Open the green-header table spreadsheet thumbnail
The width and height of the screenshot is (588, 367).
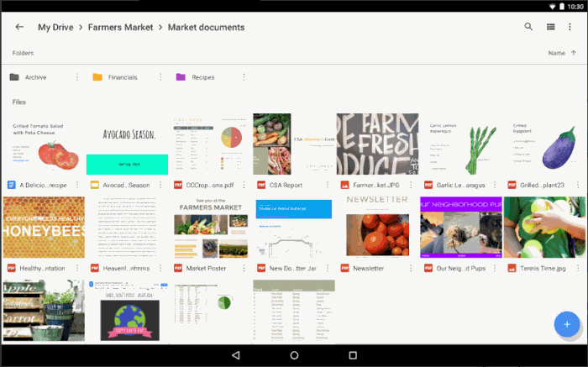coord(294,311)
